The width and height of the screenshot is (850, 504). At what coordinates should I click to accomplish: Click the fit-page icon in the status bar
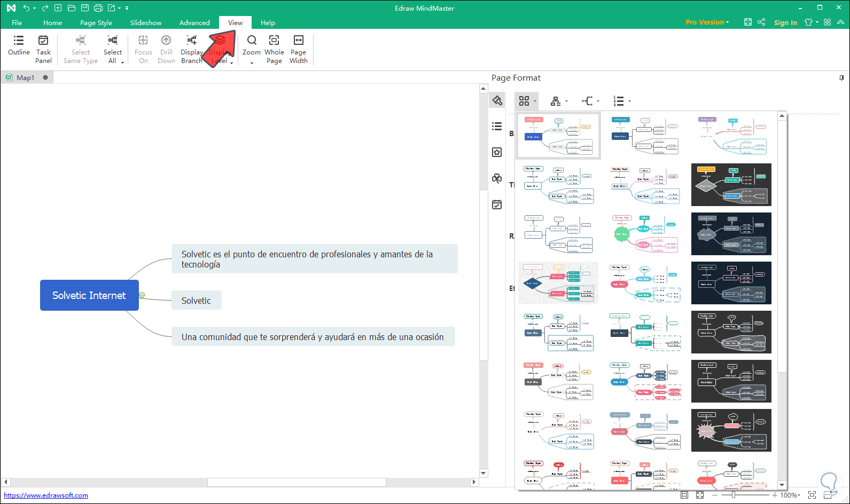coord(684,495)
